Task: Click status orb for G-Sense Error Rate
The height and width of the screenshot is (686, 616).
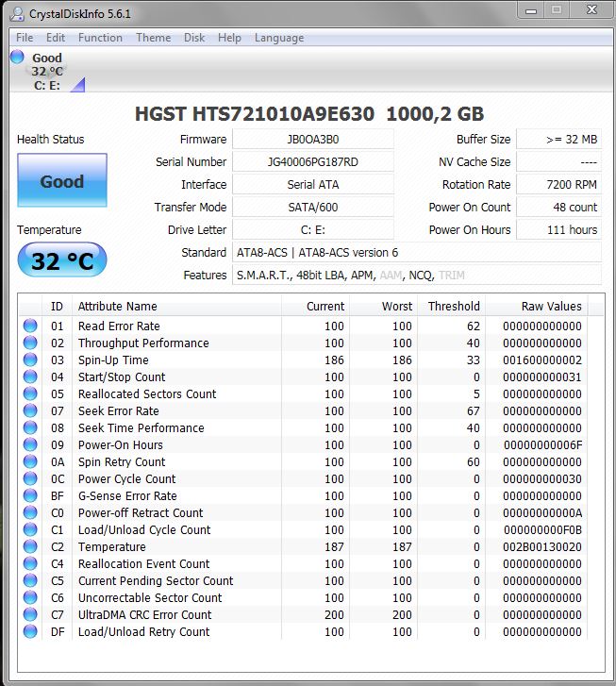Action: pyautogui.click(x=30, y=495)
